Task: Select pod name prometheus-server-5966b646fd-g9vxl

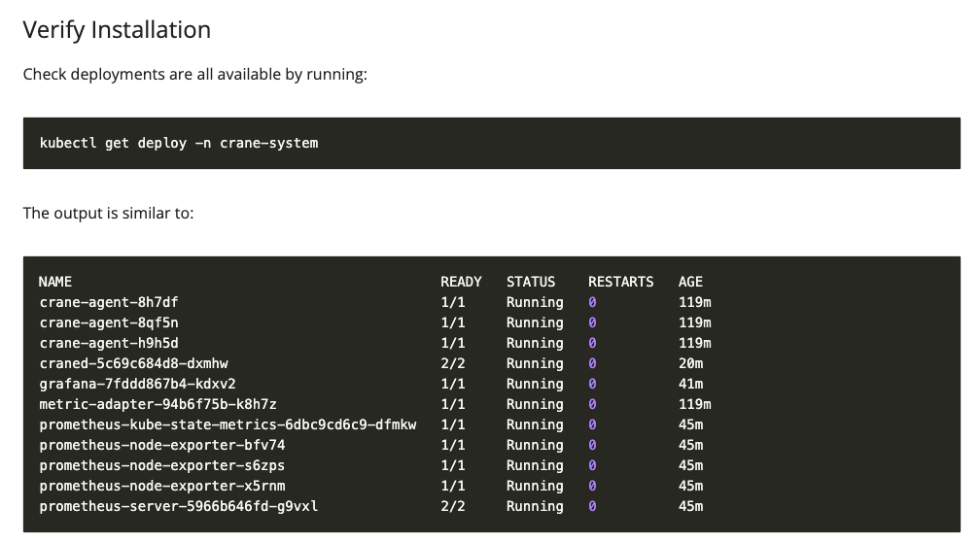Action: (179, 506)
